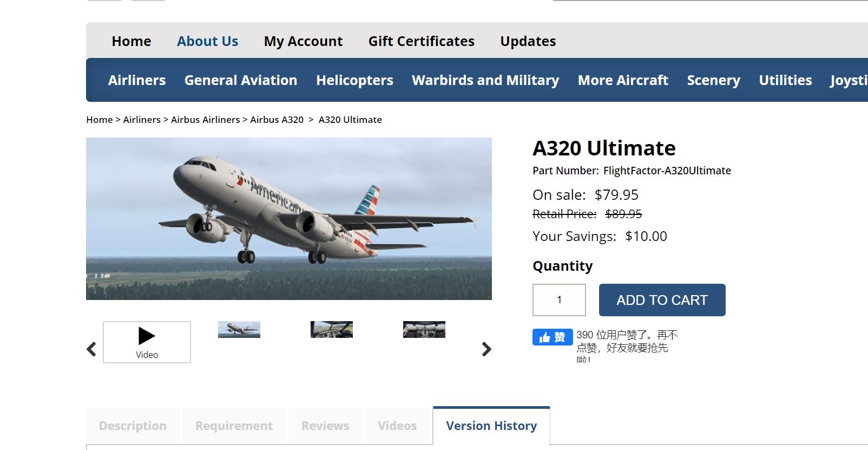Click the Facebook Like thumbs-up button

[552, 337]
